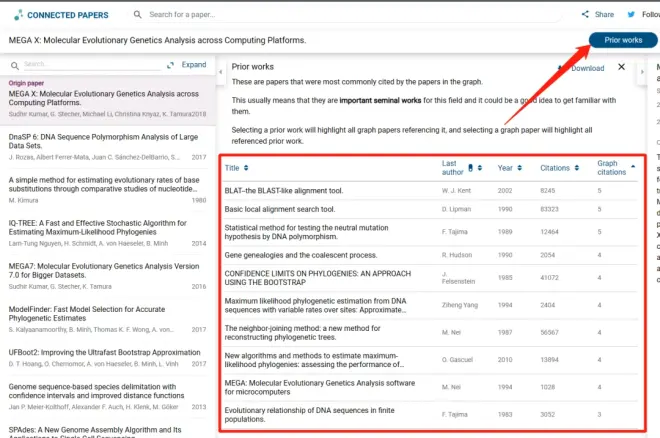Click author O. Gascuel cell
Image resolution: width=660 pixels, height=438 pixels.
click(457, 360)
